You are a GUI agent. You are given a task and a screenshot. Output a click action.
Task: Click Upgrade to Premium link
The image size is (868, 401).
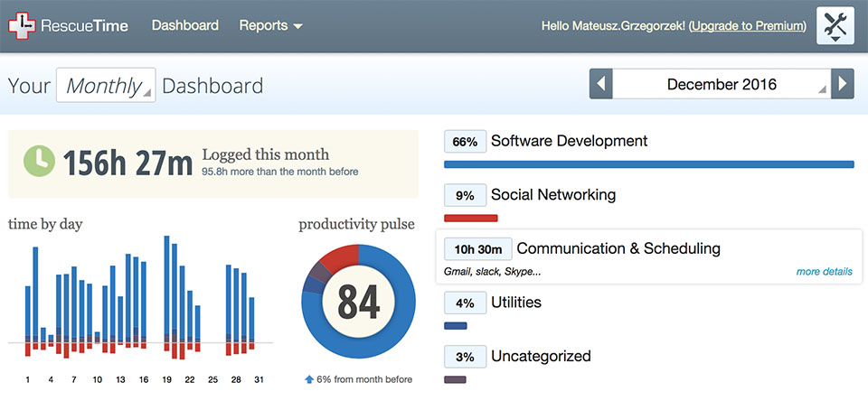pyautogui.click(x=748, y=26)
